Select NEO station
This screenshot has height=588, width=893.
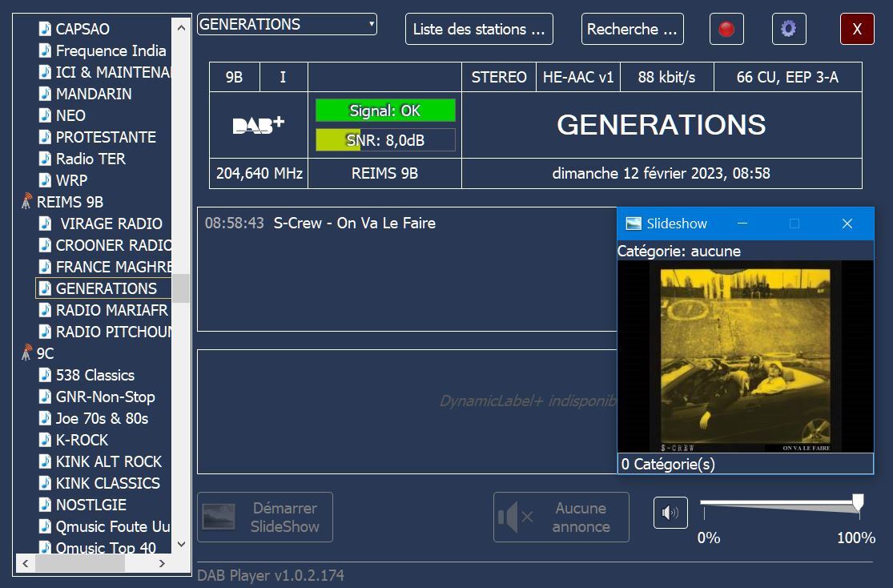70,115
